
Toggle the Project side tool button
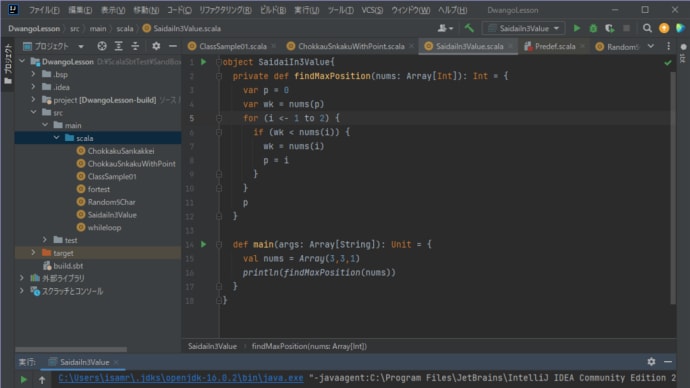coord(7,64)
